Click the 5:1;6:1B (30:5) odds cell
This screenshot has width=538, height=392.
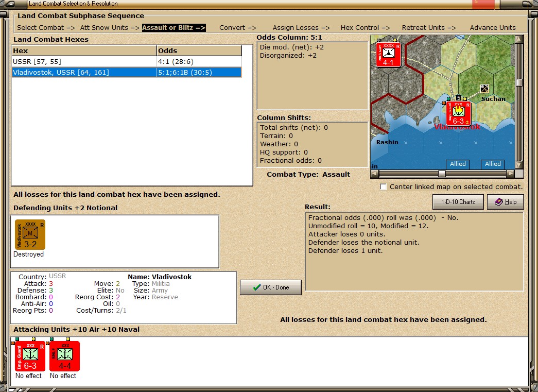(x=199, y=73)
